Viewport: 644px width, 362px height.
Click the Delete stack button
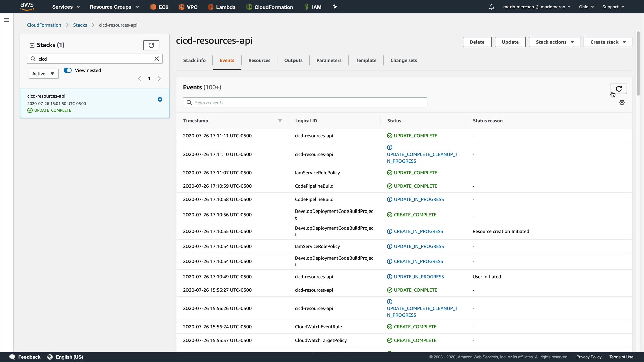click(477, 42)
